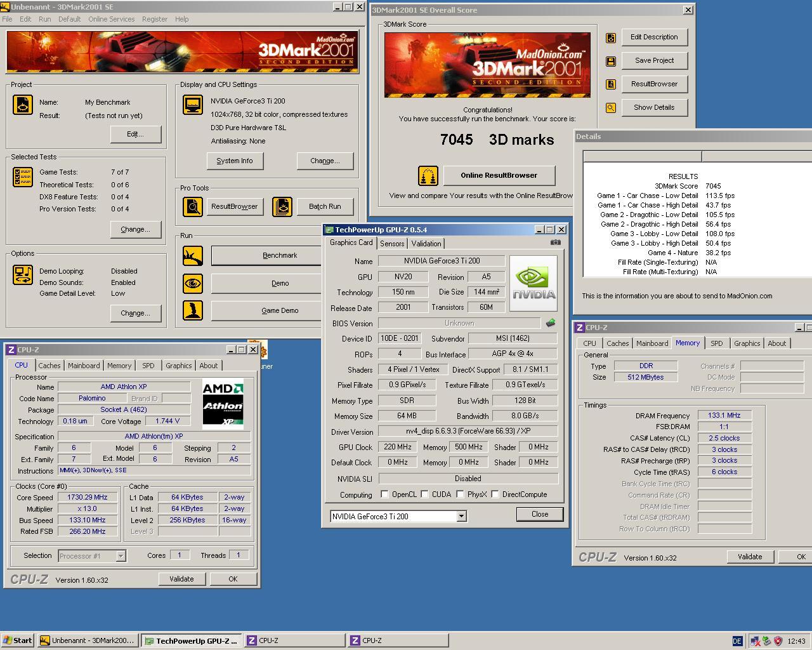Click the Show Details magnifier icon
This screenshot has height=650, width=812.
coord(611,108)
